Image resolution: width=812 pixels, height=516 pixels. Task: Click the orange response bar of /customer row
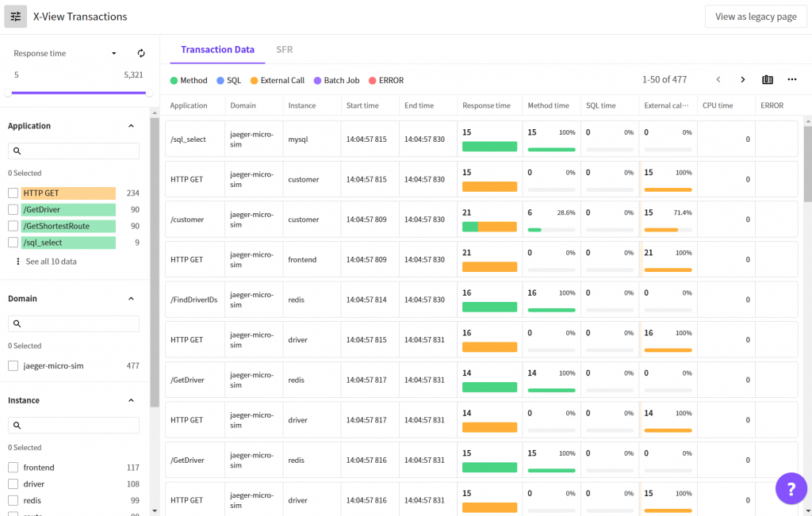[498, 227]
